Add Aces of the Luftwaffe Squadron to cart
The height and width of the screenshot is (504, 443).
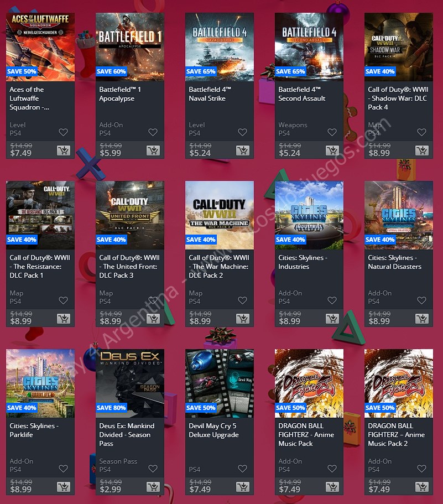63,150
